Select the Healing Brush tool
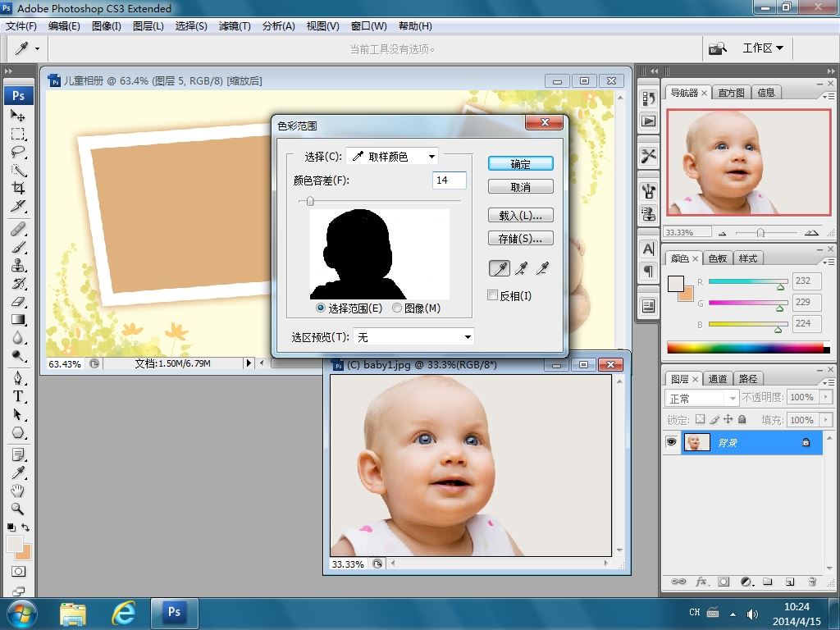The image size is (840, 630). click(18, 230)
